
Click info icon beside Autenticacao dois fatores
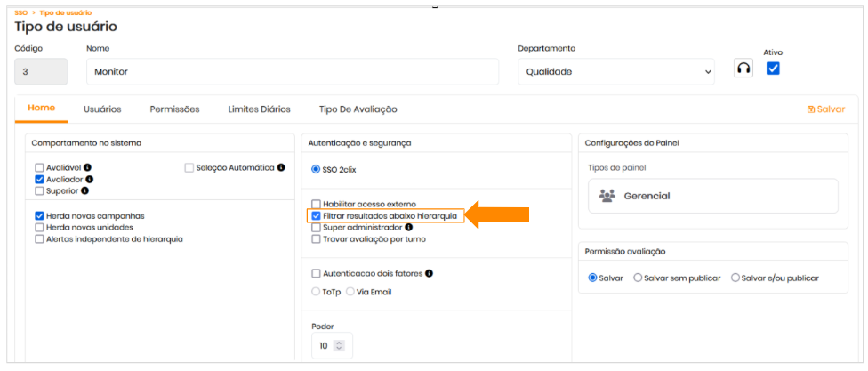(429, 273)
